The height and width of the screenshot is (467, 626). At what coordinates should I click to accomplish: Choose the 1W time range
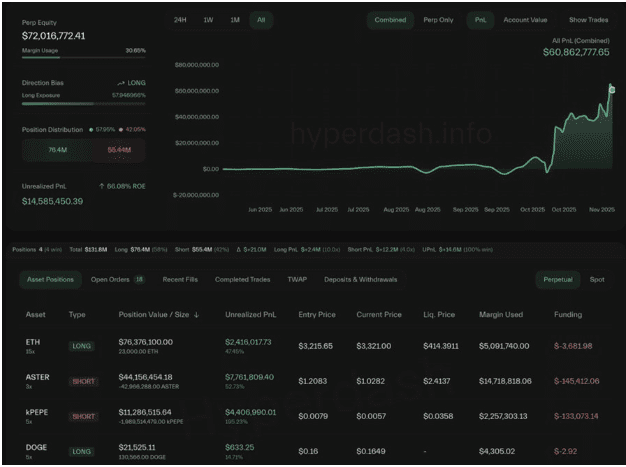pyautogui.click(x=208, y=20)
